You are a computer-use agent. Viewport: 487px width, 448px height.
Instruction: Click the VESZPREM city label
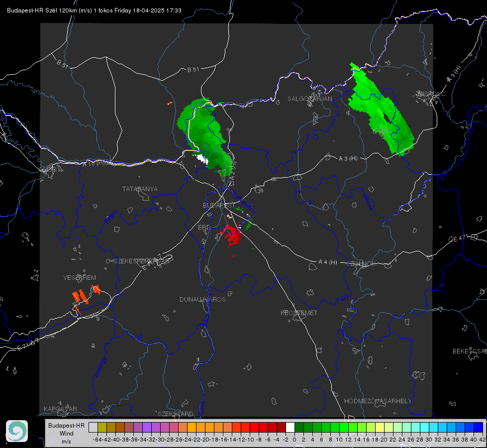click(x=80, y=278)
